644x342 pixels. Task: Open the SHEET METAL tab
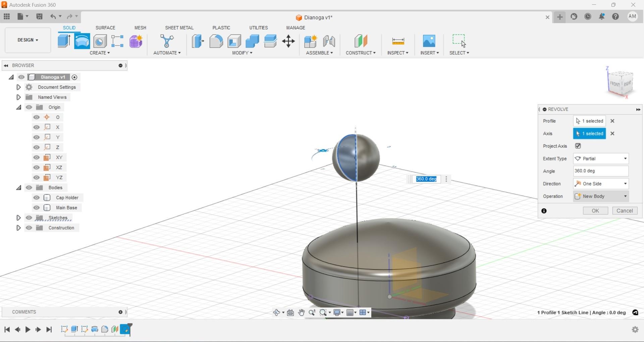point(179,28)
